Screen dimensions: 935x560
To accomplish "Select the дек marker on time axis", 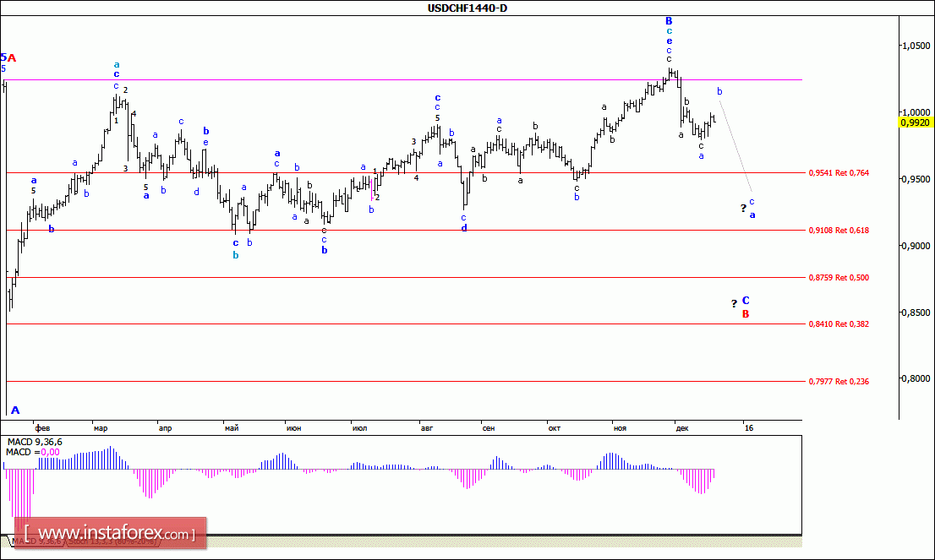I will tap(682, 428).
